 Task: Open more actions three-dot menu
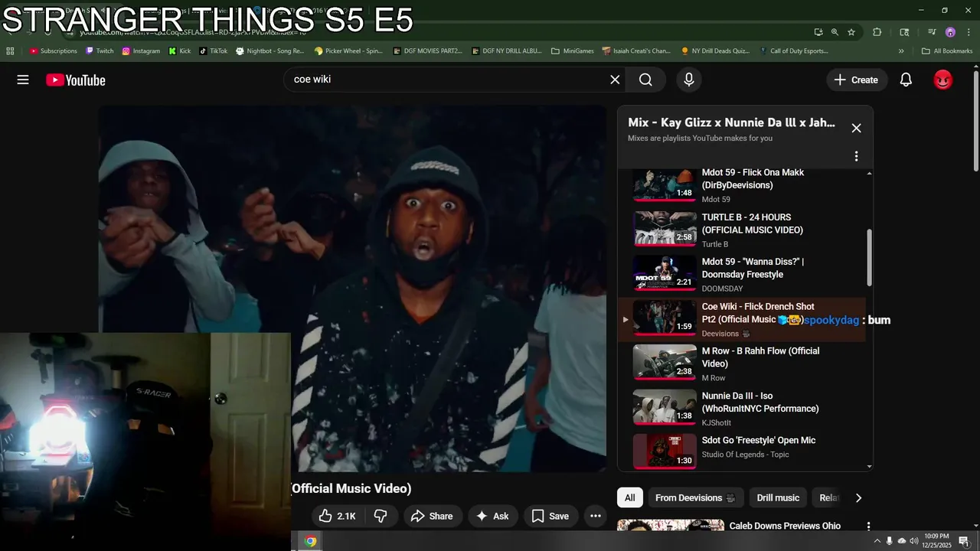(x=596, y=517)
